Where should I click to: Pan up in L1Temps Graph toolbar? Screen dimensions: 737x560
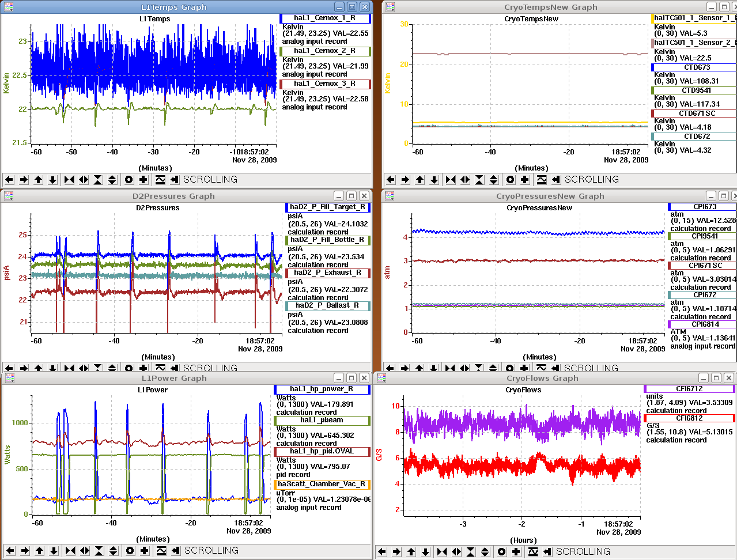38,180
